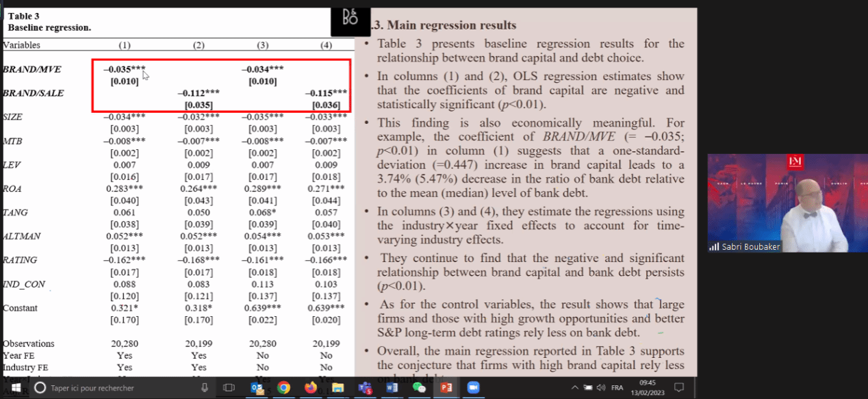This screenshot has width=868, height=399.
Task: Switch to Microsoft Teams in taskbar
Action: (363, 388)
